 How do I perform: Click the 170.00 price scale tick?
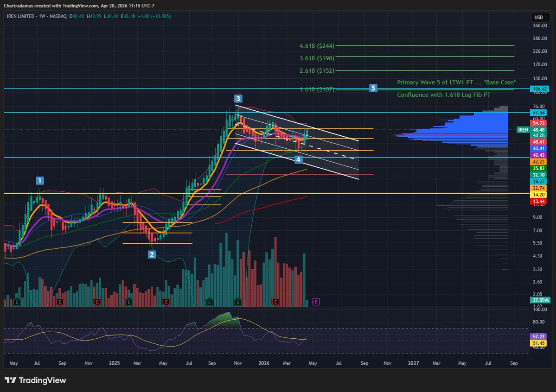click(540, 64)
